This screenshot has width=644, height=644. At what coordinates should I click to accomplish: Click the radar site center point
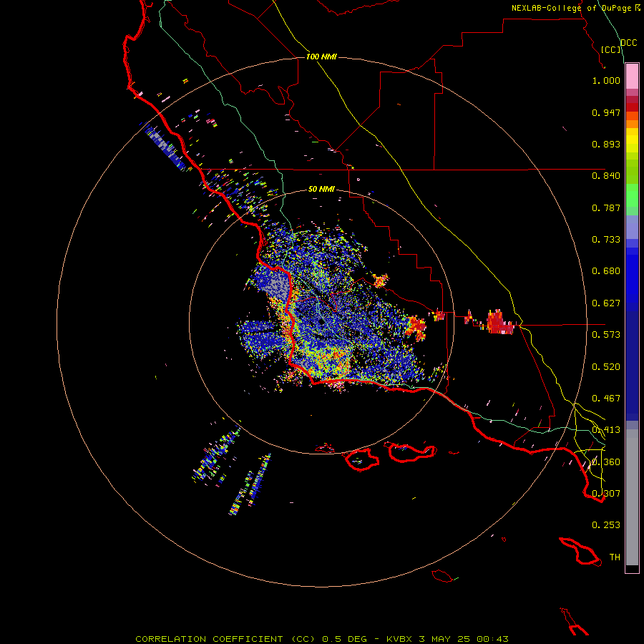click(x=321, y=323)
